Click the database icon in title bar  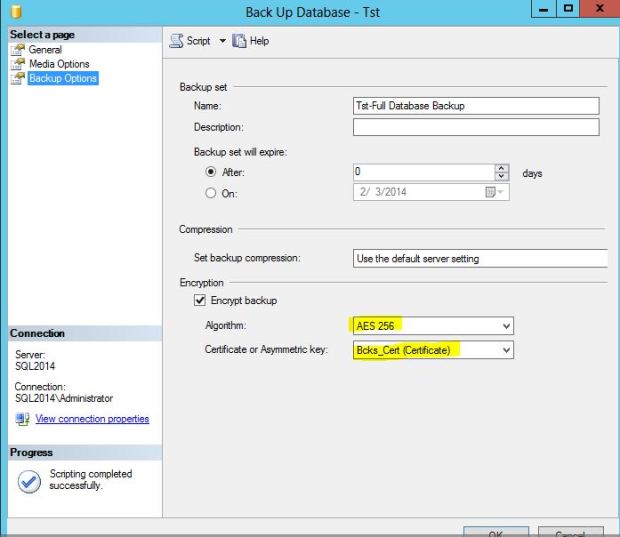(x=14, y=12)
